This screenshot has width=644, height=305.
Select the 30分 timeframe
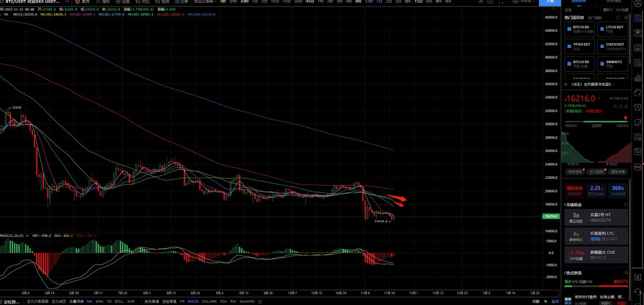click(x=297, y=2)
